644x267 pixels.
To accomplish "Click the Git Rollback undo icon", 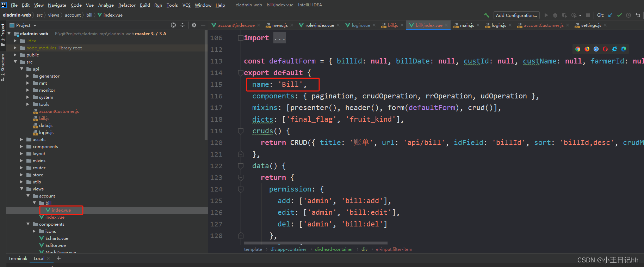I will click(638, 15).
